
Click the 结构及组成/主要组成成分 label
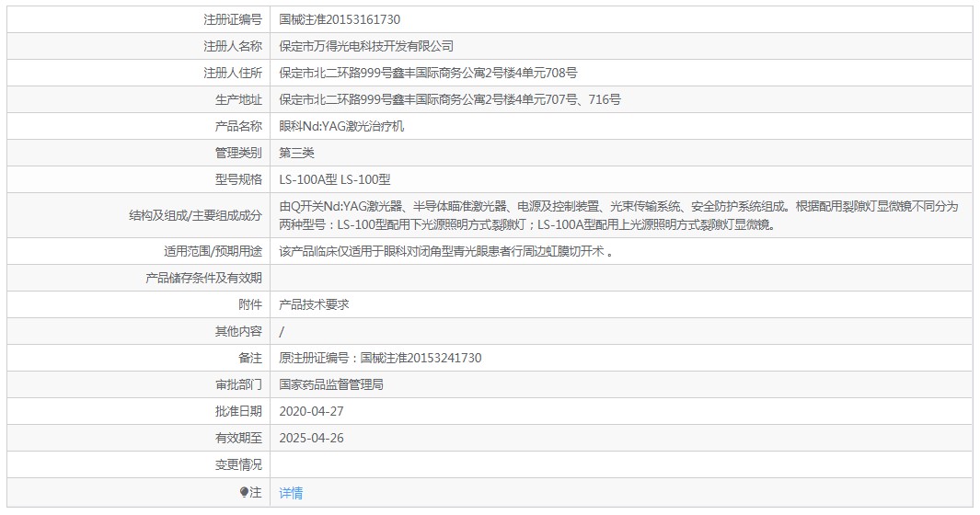[x=196, y=215]
